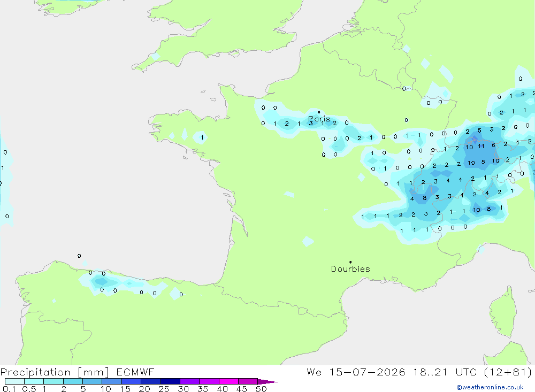Click the legend scale label 0.1

tap(9, 389)
